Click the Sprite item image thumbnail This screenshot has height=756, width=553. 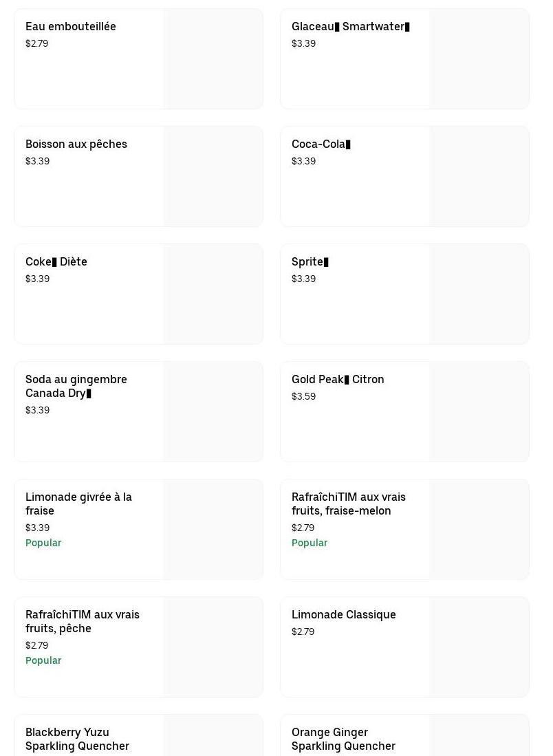click(479, 294)
